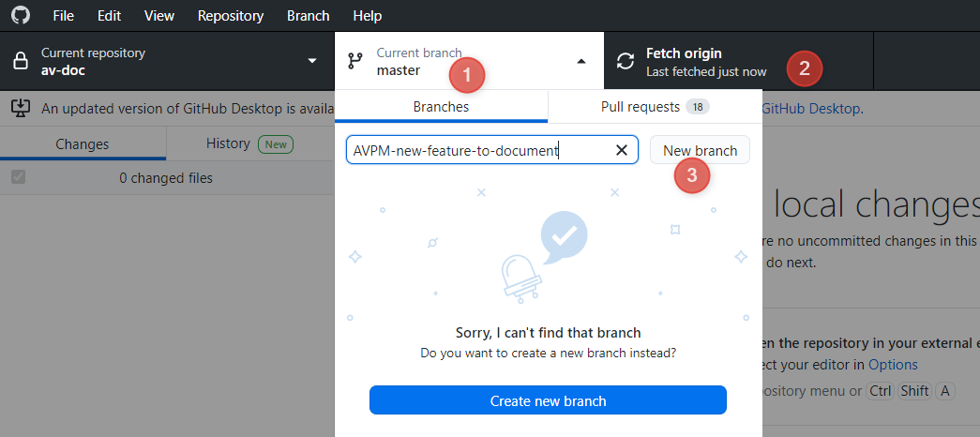The height and width of the screenshot is (437, 980).
Task: Click the blue Create new branch button
Action: click(548, 400)
